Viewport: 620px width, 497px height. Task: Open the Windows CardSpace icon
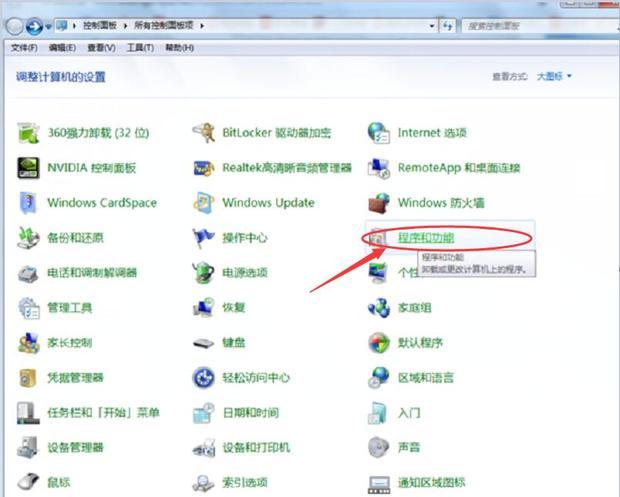28,203
